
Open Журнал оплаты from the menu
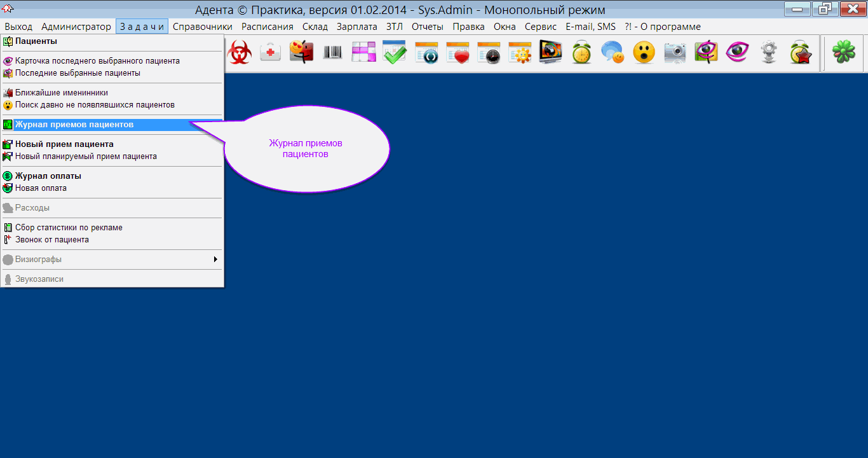point(48,176)
